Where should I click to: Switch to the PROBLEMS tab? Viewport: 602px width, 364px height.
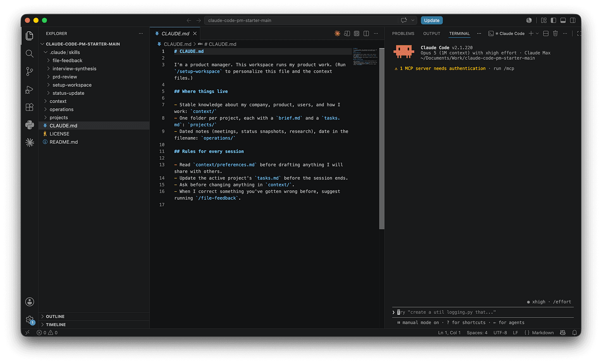tap(403, 33)
